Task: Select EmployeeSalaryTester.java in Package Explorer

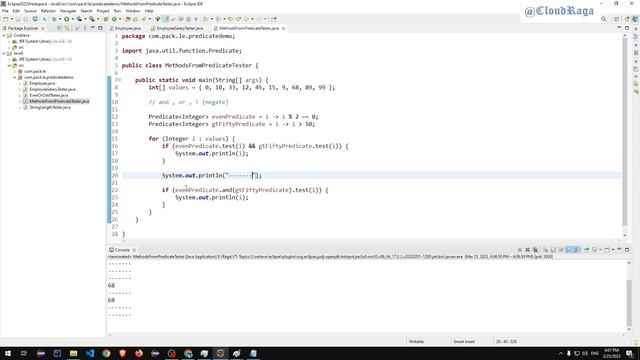Action: [52, 89]
